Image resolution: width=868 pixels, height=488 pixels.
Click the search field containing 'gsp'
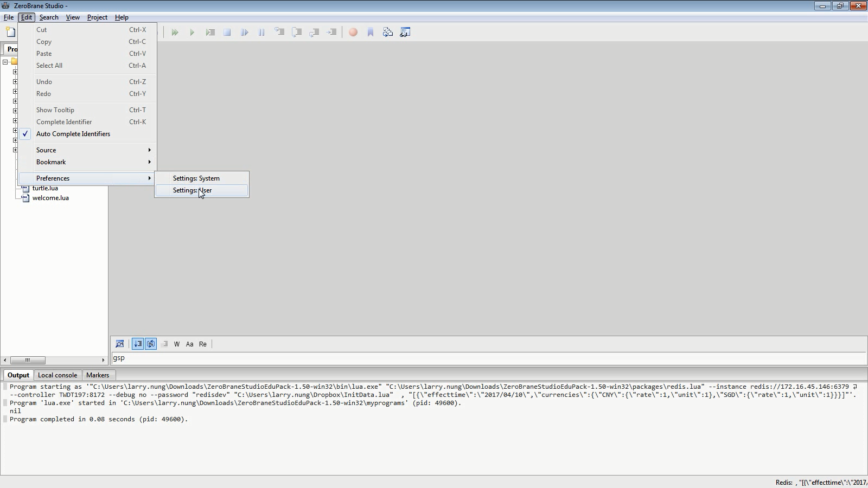pyautogui.click(x=488, y=358)
